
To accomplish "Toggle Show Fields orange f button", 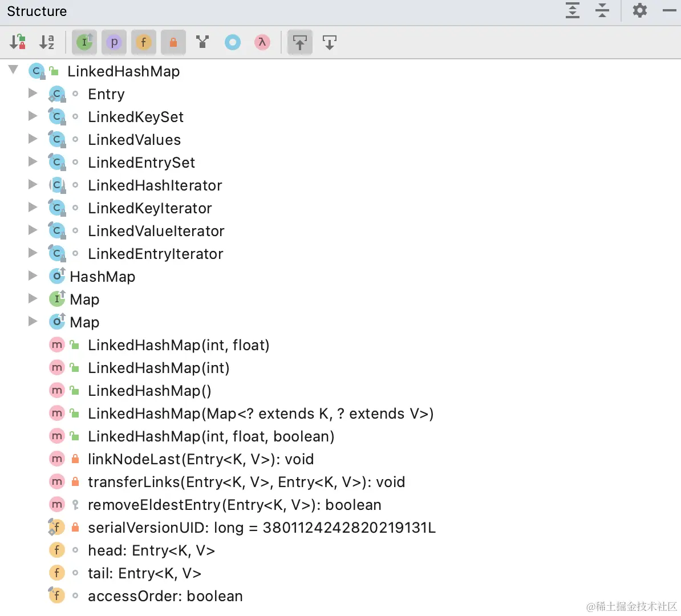I will click(143, 42).
